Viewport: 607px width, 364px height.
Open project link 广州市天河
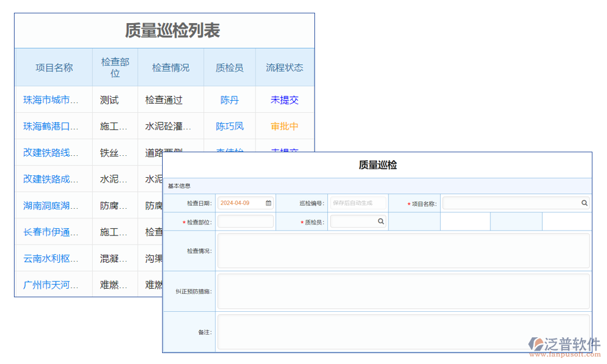(x=51, y=284)
